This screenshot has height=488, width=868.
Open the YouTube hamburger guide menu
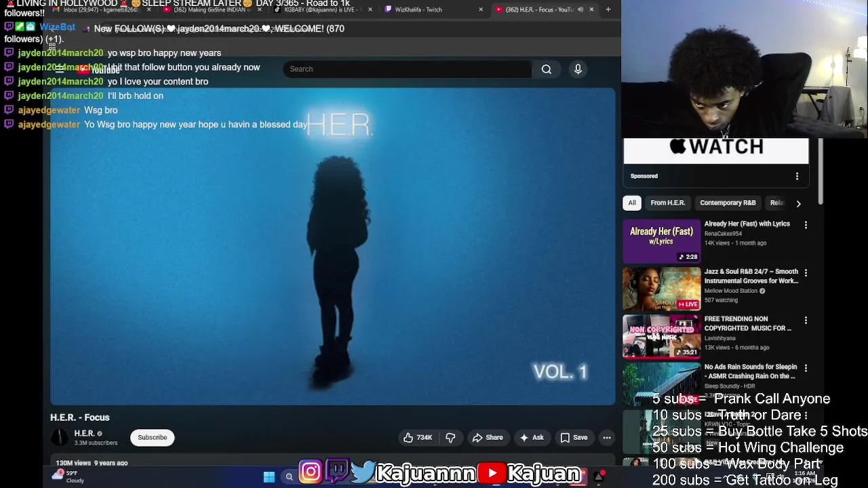click(60, 69)
